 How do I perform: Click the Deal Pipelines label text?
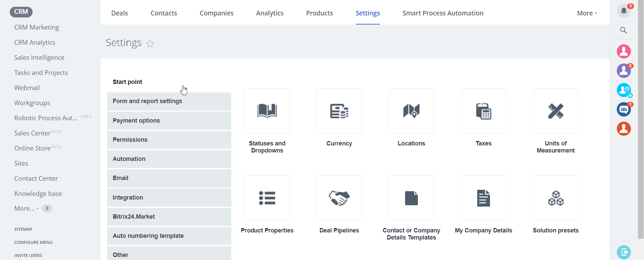339,231
